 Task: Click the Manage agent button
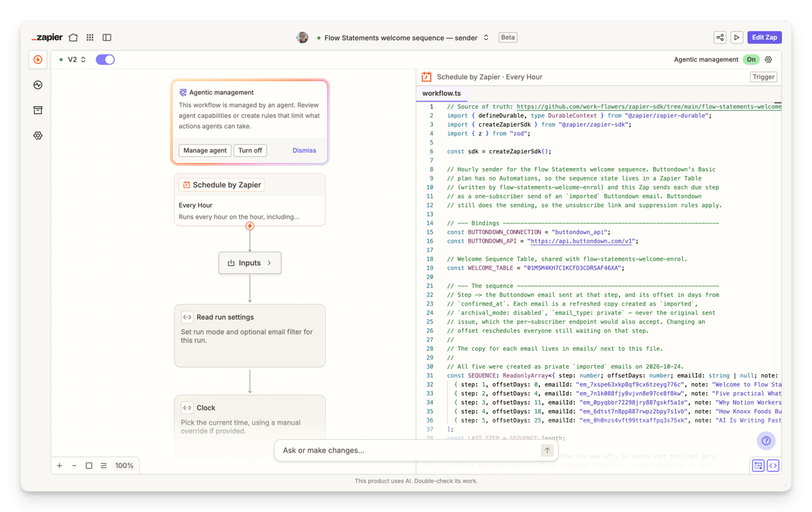point(204,151)
